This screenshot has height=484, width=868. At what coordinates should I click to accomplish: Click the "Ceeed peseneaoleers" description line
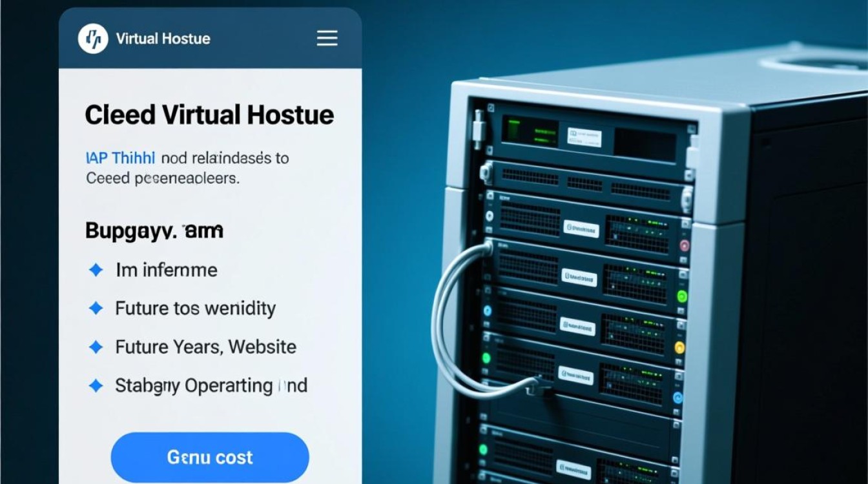tap(163, 178)
